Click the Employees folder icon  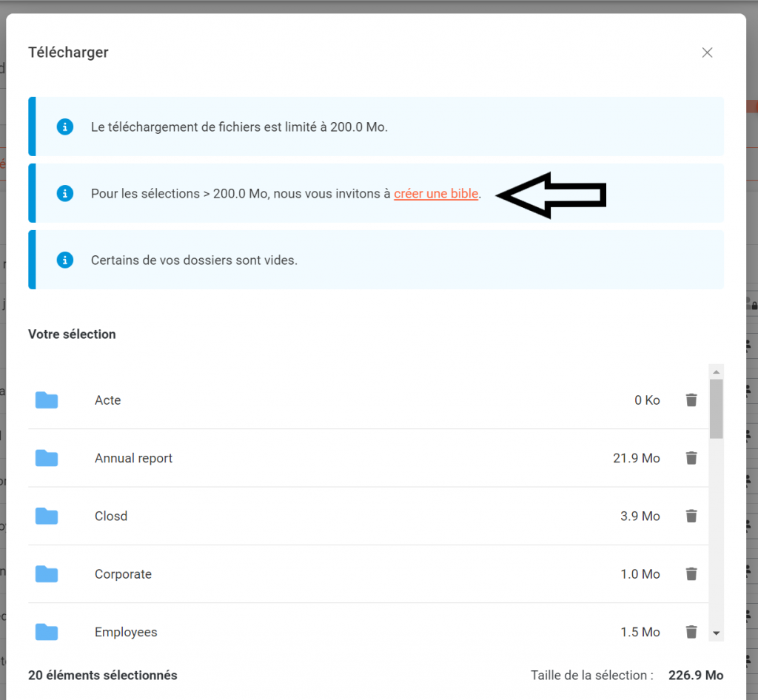point(47,632)
